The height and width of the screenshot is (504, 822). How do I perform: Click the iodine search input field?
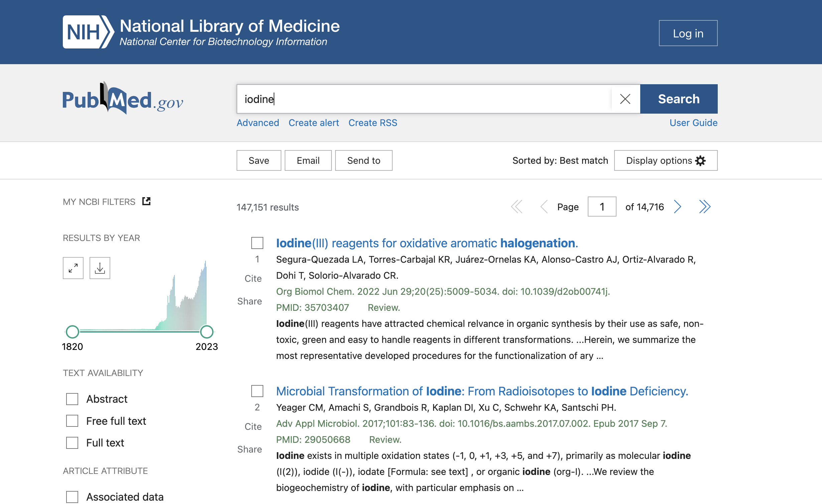424,99
